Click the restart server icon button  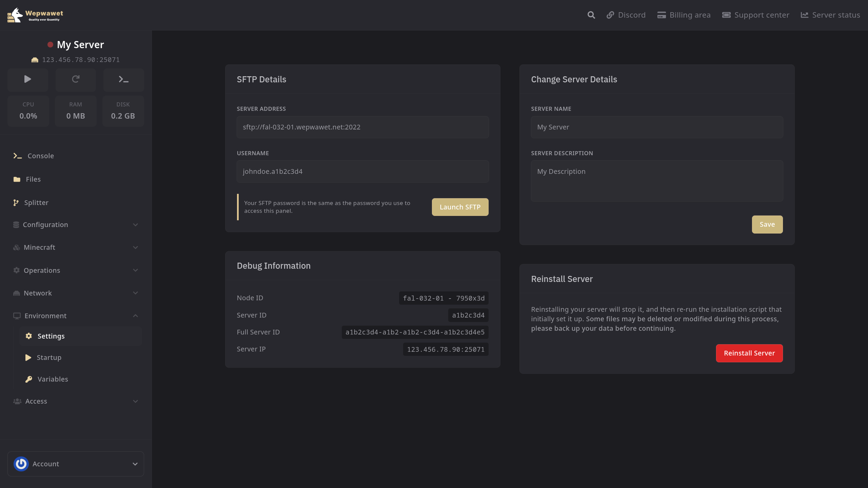click(76, 79)
